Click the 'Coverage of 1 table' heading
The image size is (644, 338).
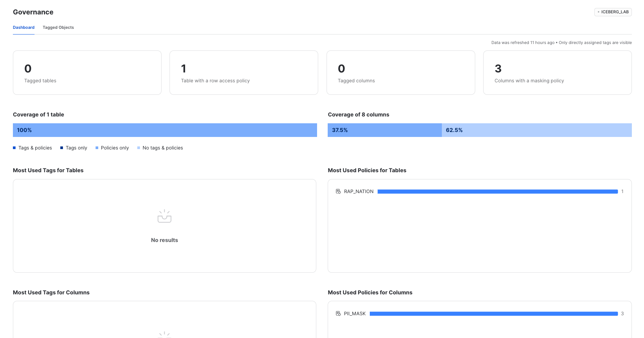tap(38, 115)
